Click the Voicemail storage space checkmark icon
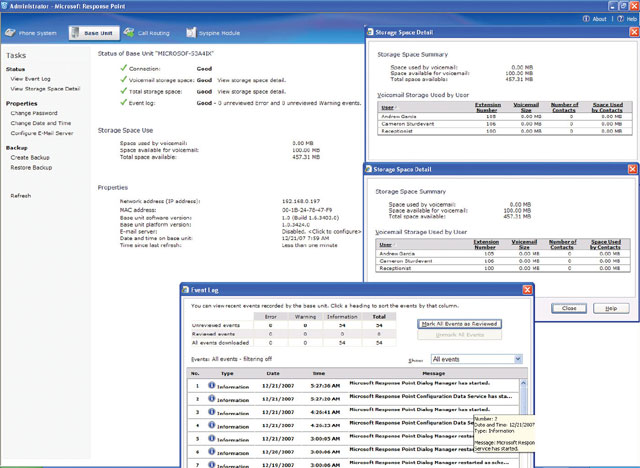640x468 pixels. click(124, 80)
